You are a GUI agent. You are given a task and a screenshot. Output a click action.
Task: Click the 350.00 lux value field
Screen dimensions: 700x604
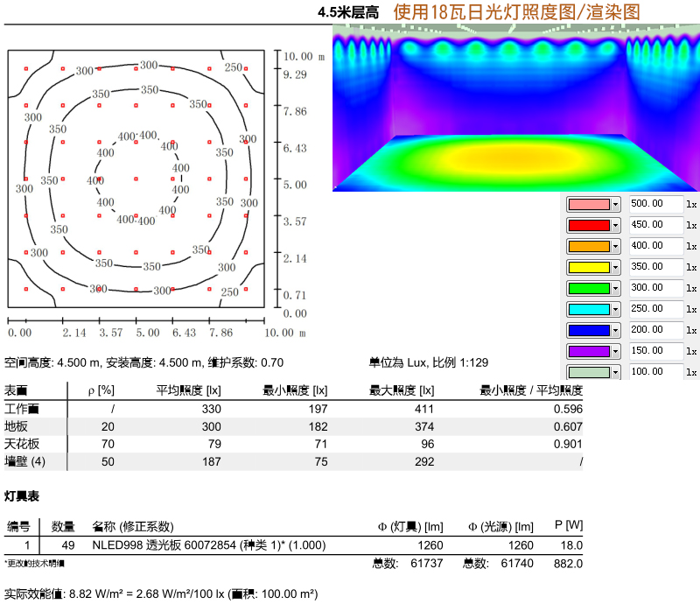pyautogui.click(x=655, y=267)
